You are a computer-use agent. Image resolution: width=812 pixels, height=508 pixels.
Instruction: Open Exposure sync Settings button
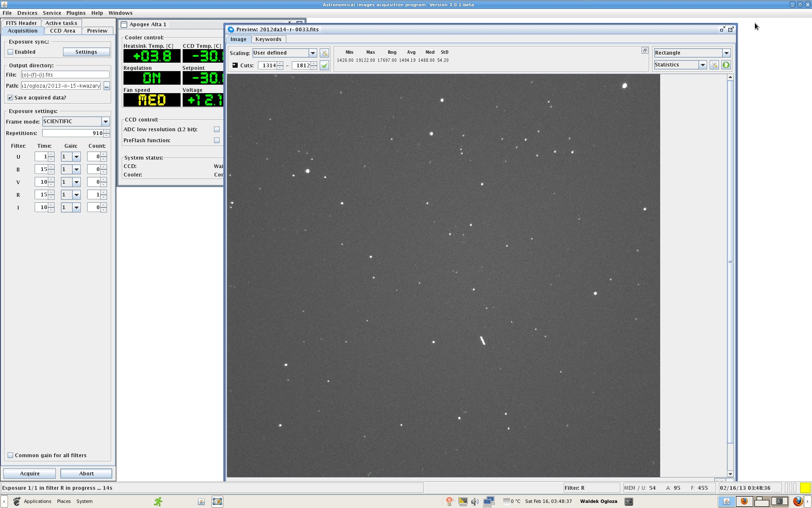pos(86,52)
